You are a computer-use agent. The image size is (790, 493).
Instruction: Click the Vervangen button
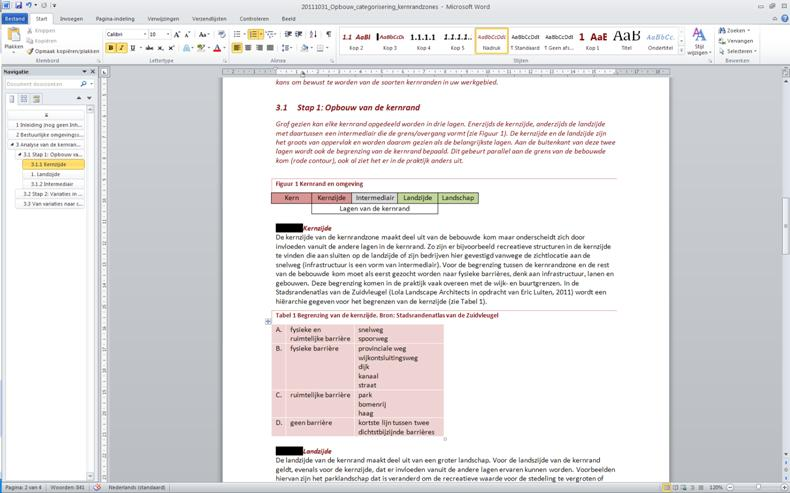pos(739,41)
